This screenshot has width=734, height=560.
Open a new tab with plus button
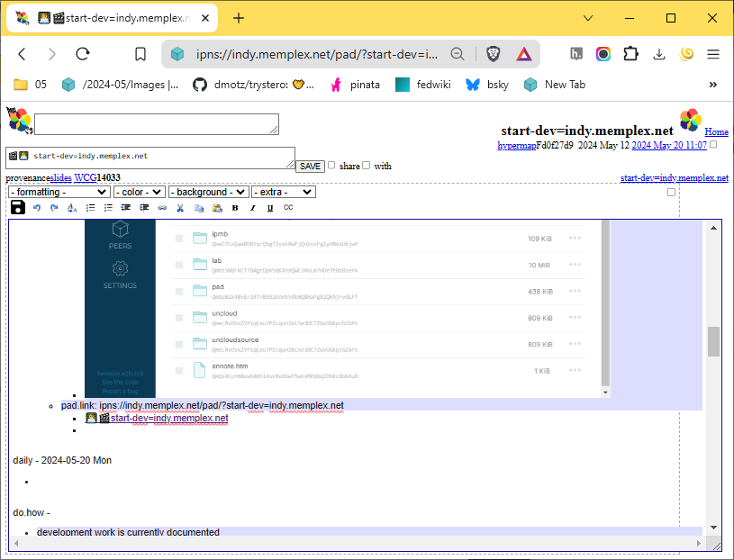point(239,18)
